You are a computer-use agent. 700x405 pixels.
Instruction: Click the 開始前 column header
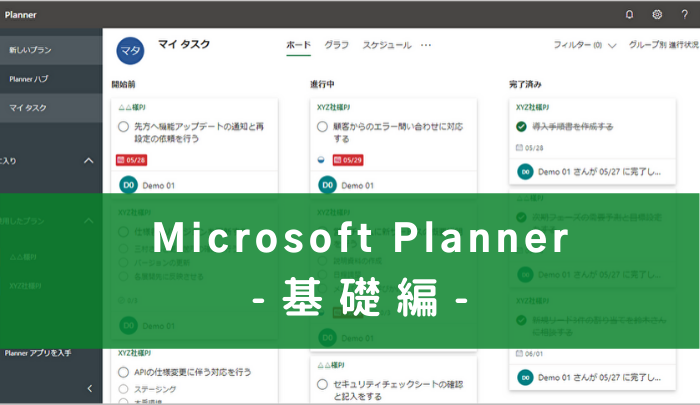(x=123, y=84)
